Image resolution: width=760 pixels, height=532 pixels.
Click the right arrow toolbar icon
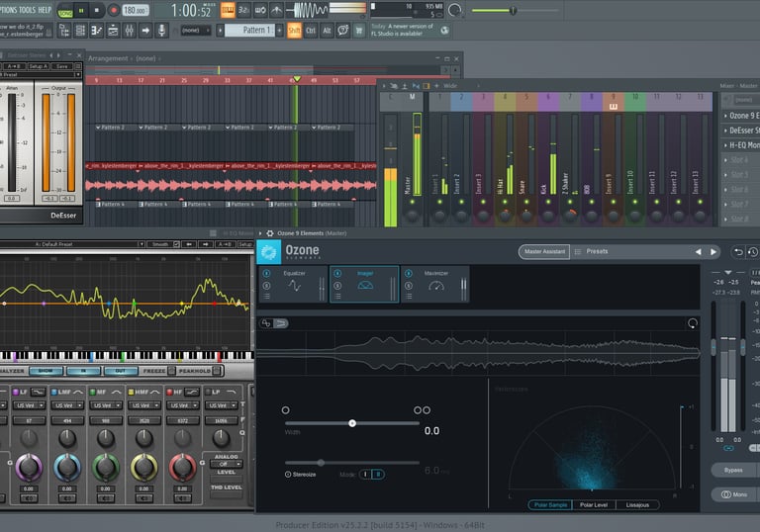(145, 31)
